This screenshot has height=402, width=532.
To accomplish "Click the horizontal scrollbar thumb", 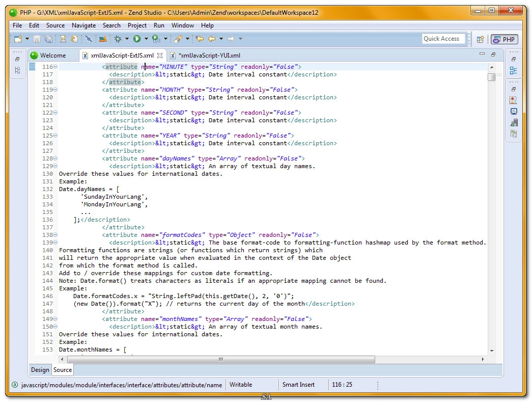I will [221, 359].
